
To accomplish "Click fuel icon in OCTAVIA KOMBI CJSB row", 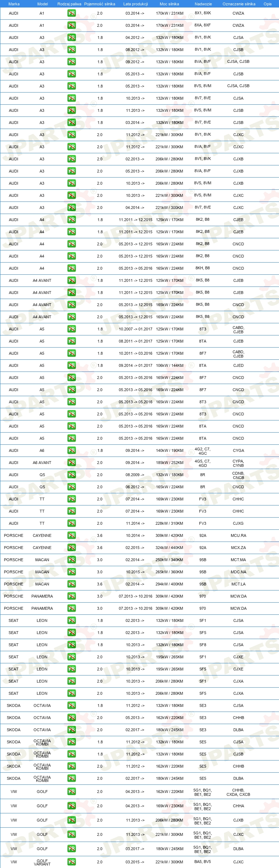I will [71, 754].
